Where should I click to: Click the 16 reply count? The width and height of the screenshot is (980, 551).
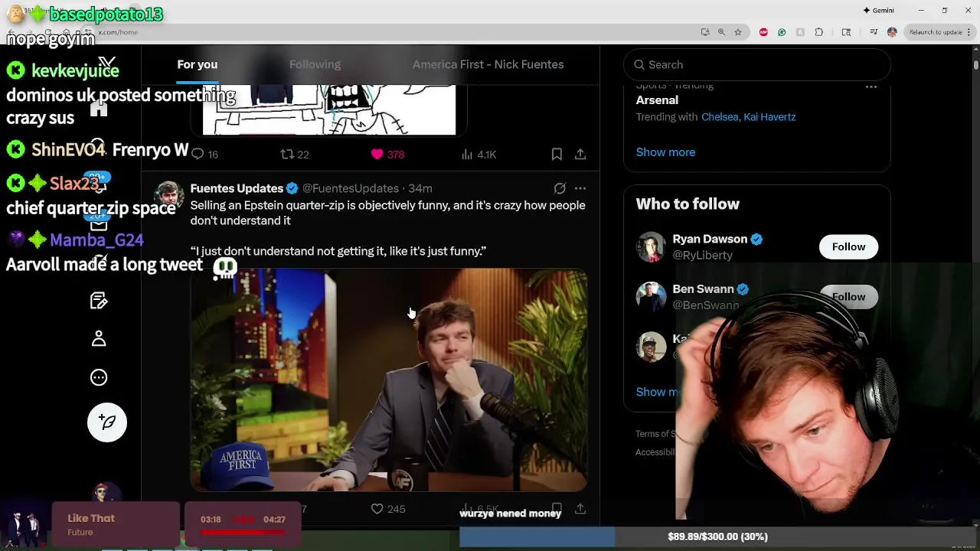click(x=213, y=155)
